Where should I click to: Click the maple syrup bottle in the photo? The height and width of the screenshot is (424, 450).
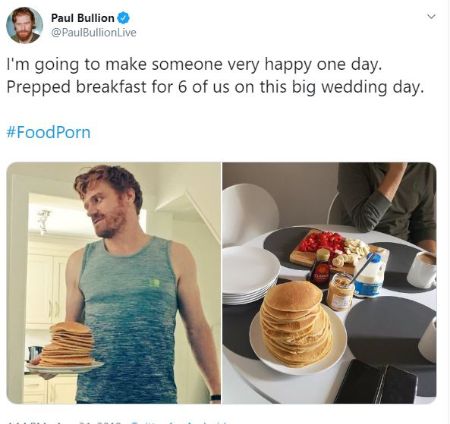point(320,267)
